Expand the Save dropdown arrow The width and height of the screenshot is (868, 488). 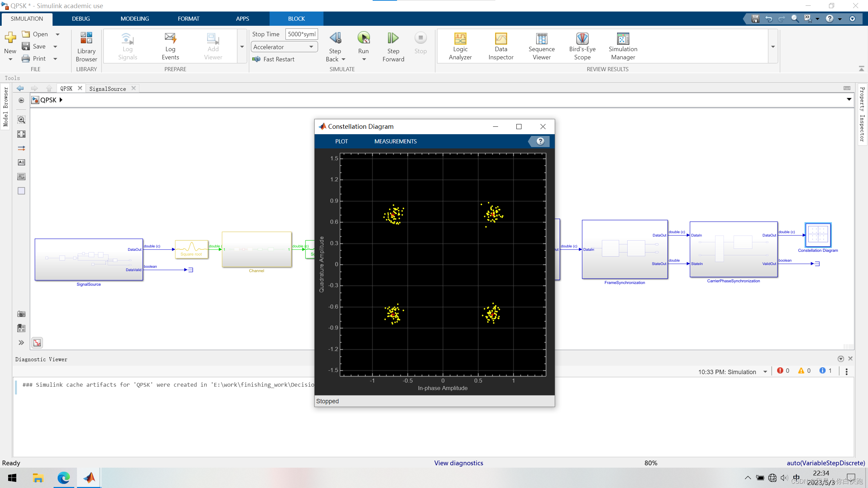[x=56, y=46]
